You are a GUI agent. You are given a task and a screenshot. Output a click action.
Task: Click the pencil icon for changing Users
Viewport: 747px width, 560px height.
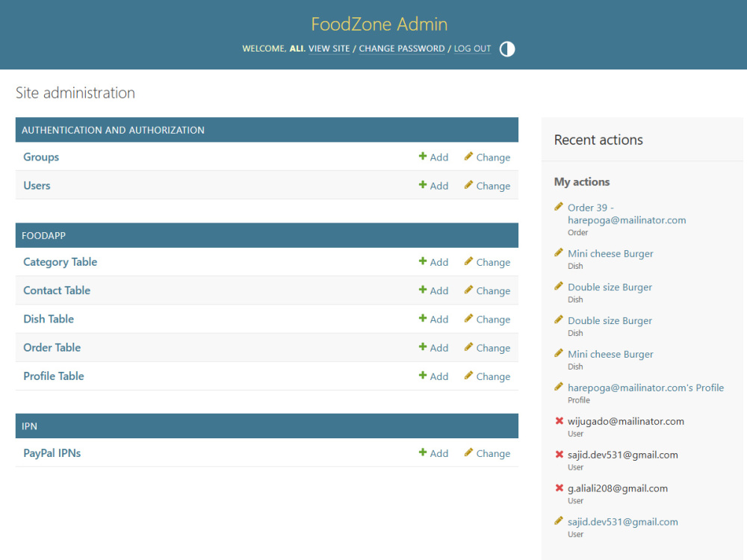469,184
